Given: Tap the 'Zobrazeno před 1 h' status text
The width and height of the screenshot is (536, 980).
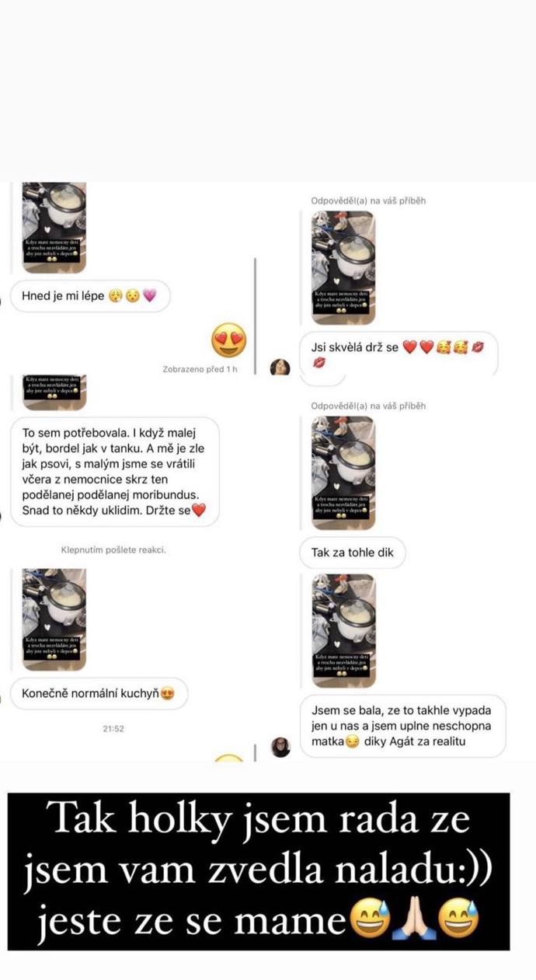Looking at the screenshot, I should [x=200, y=368].
